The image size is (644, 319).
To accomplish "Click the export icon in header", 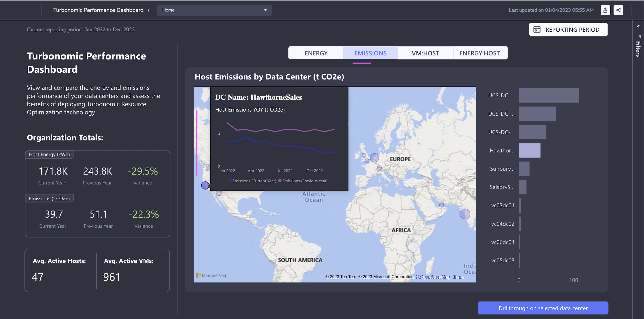I will (605, 10).
